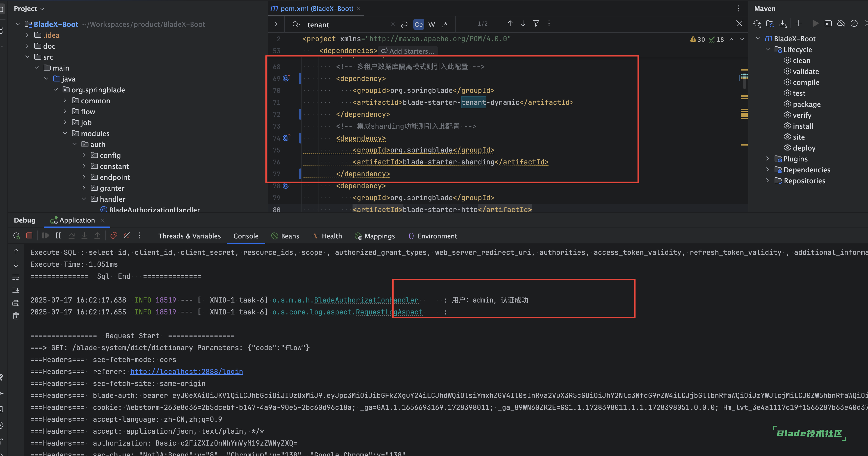Toggle soft-wrap in console

tap(16, 277)
